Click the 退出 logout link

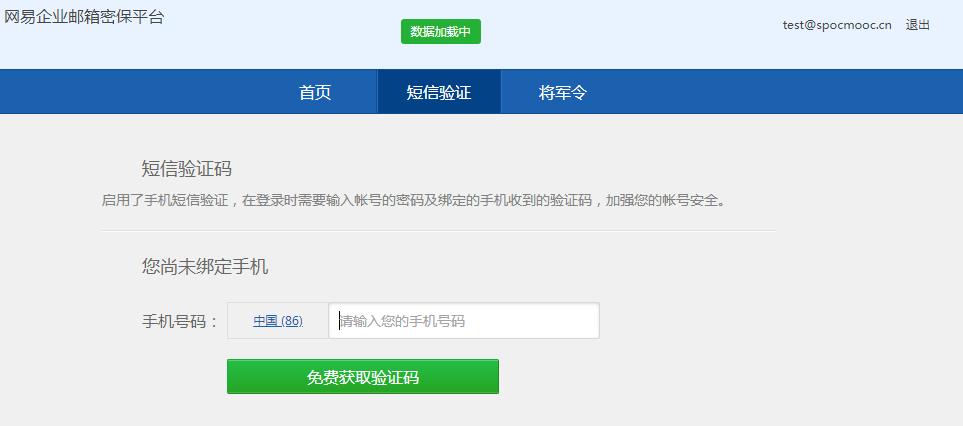click(917, 25)
